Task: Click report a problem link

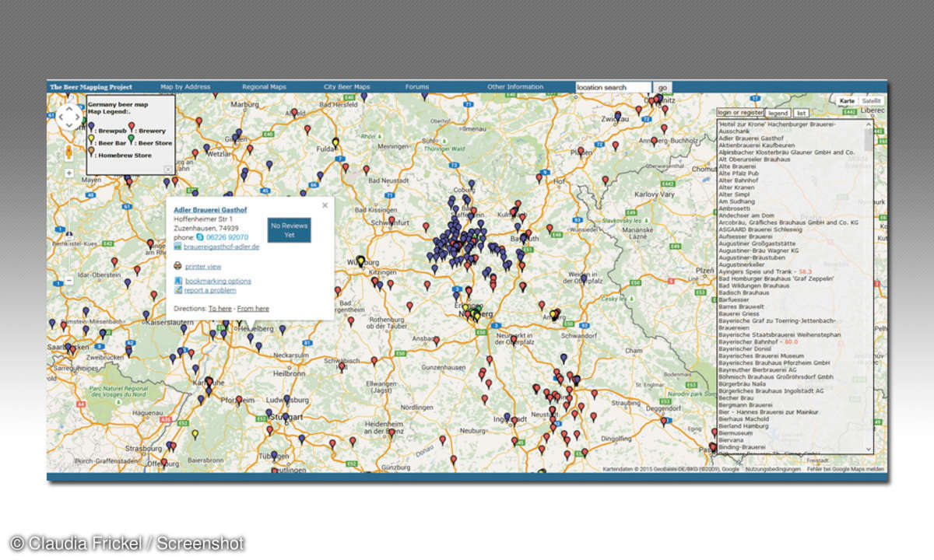Action: (x=210, y=290)
